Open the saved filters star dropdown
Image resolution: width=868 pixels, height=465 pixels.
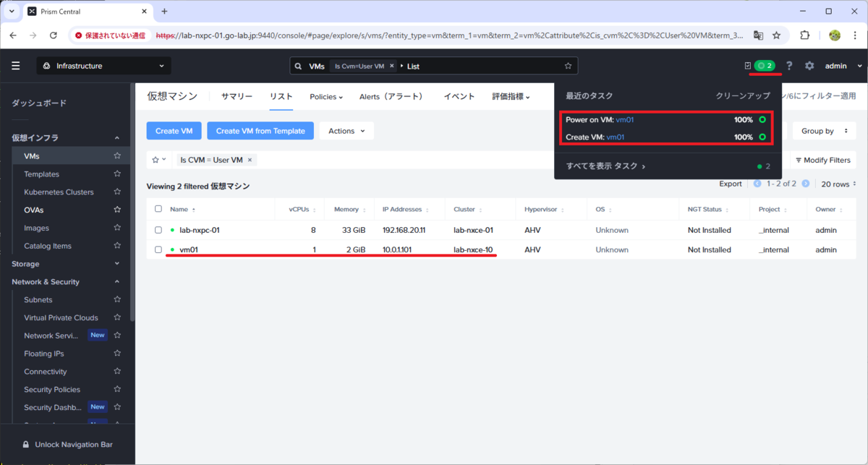coord(158,160)
